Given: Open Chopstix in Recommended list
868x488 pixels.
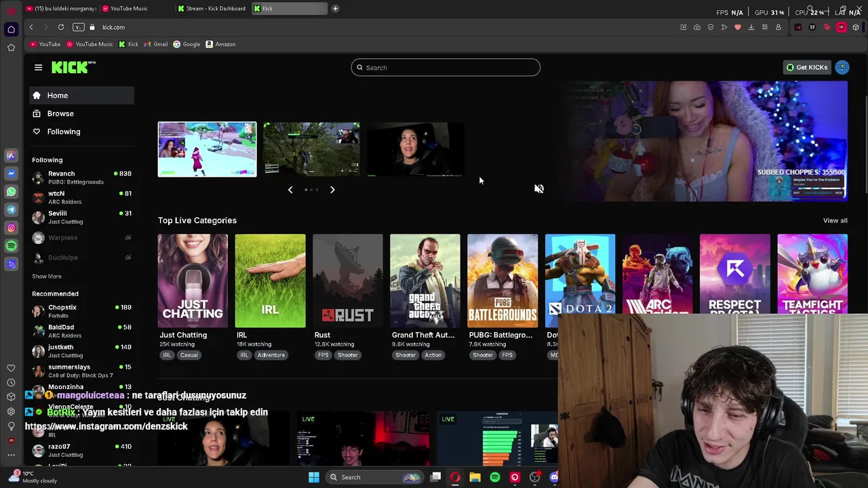Looking at the screenshot, I should 81,311.
